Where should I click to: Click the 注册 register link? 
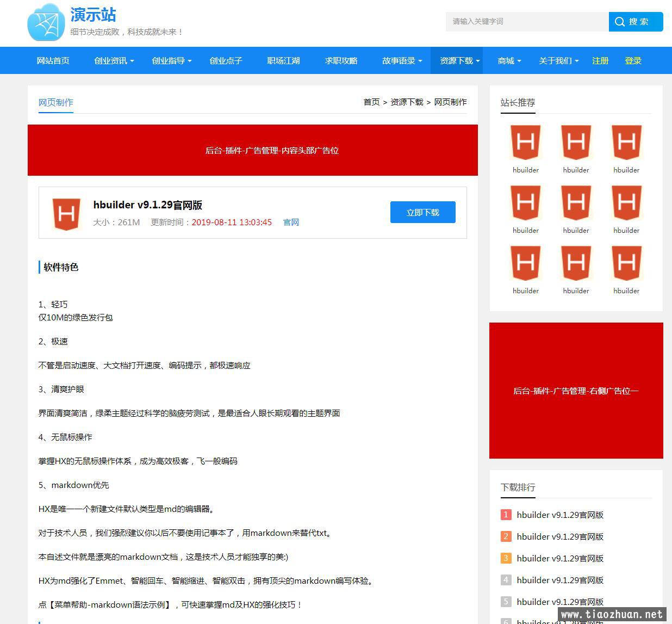(600, 61)
